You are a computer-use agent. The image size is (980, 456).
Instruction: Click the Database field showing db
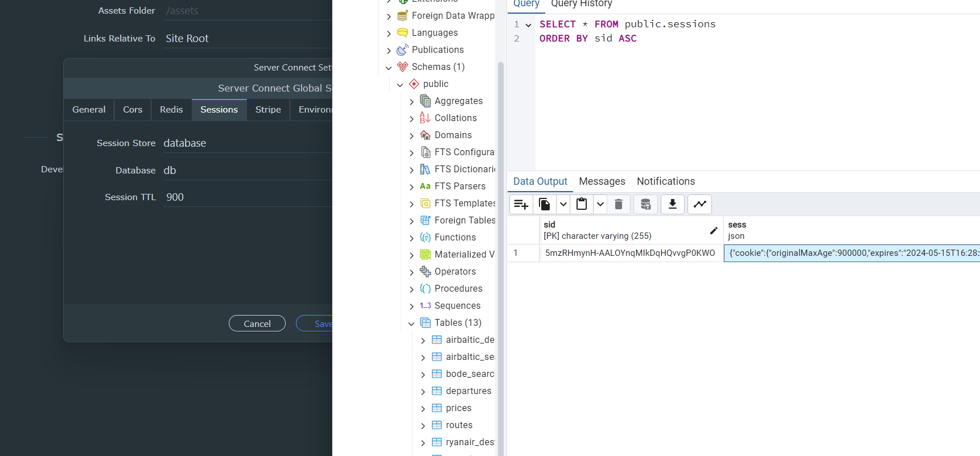248,171
